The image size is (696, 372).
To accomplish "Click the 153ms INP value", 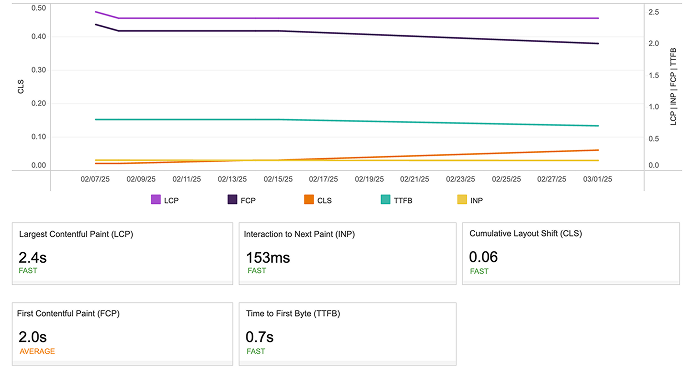I will click(268, 257).
